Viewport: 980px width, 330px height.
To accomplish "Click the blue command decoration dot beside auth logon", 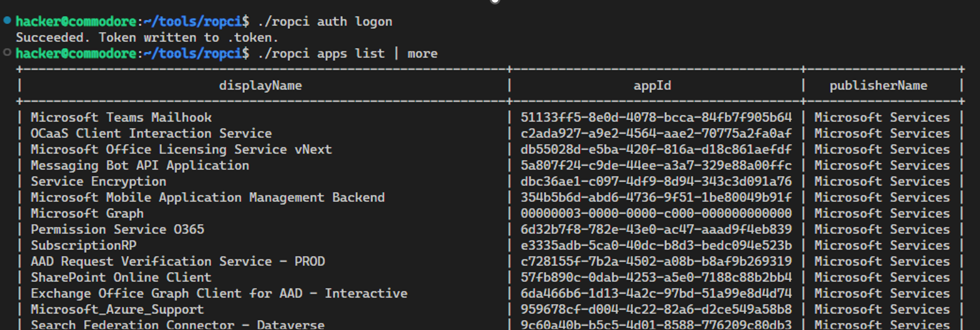I will click(x=7, y=21).
